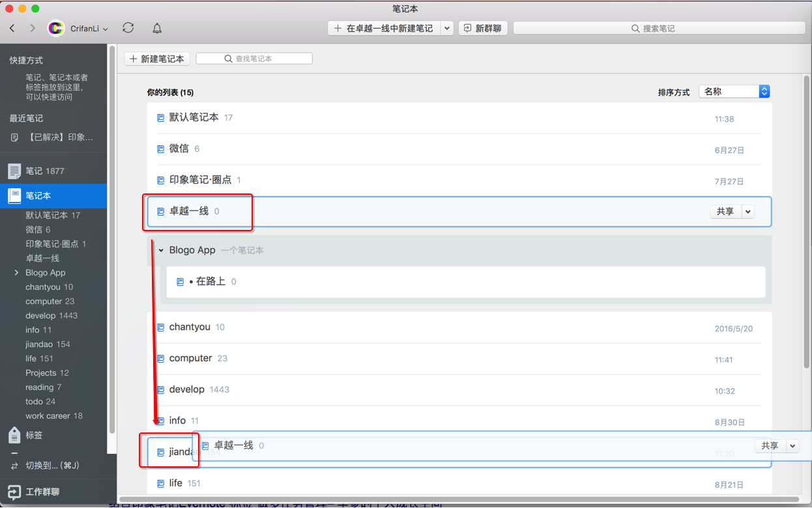
Task: Select sidebar notebook 微信 6
Action: point(38,229)
